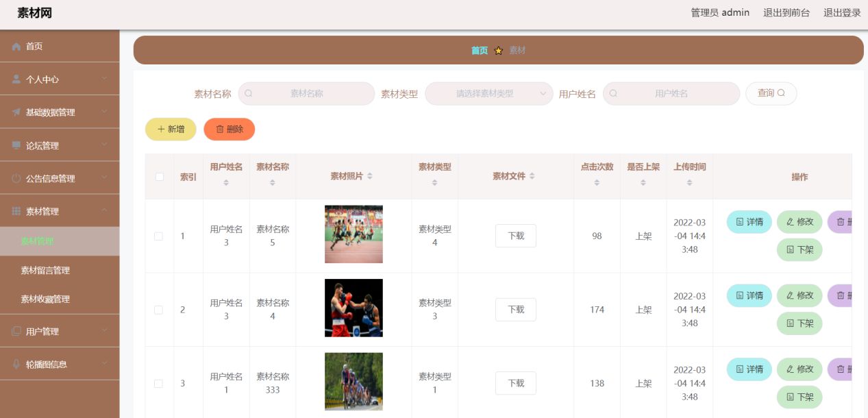Click the yellow 新增 button
868x418 pixels.
[171, 129]
